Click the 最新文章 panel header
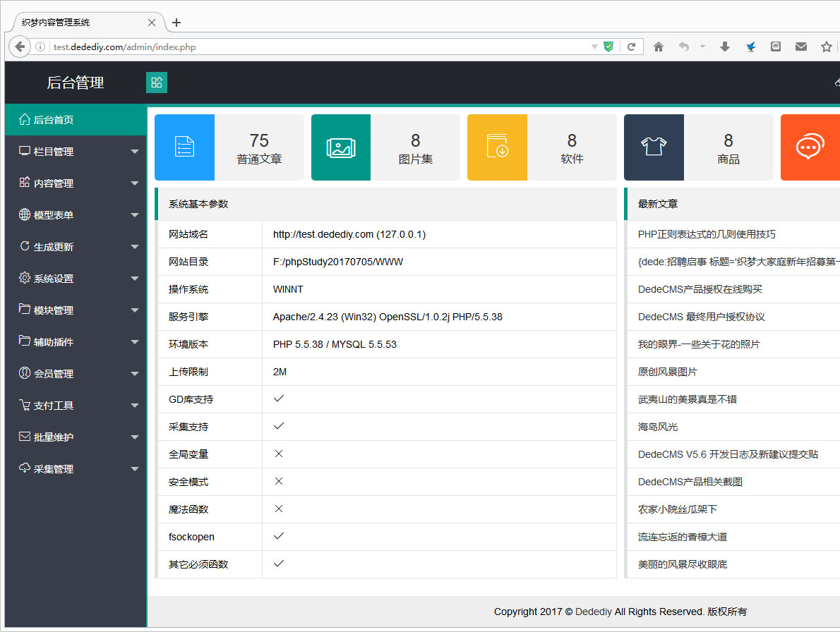The image size is (840, 632). pos(732,204)
